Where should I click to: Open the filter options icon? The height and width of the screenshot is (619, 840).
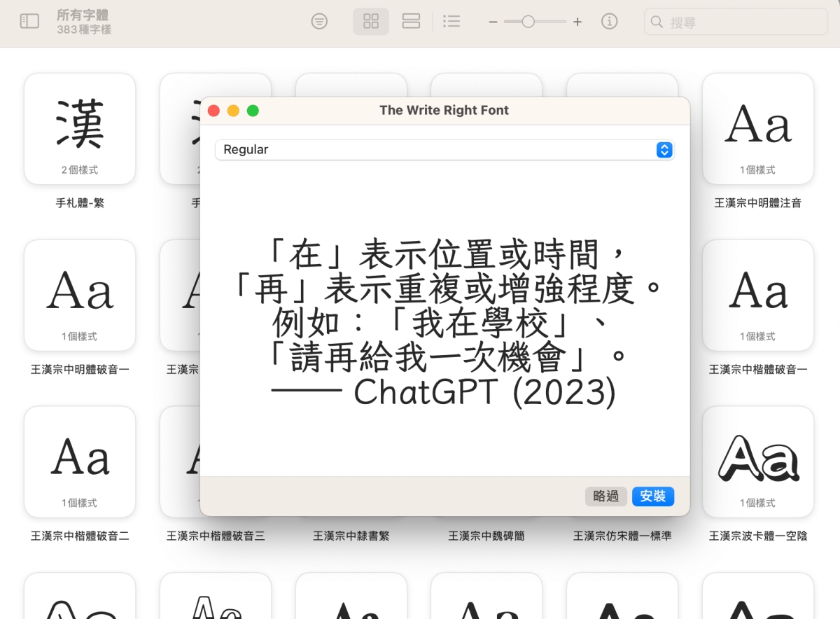click(319, 22)
